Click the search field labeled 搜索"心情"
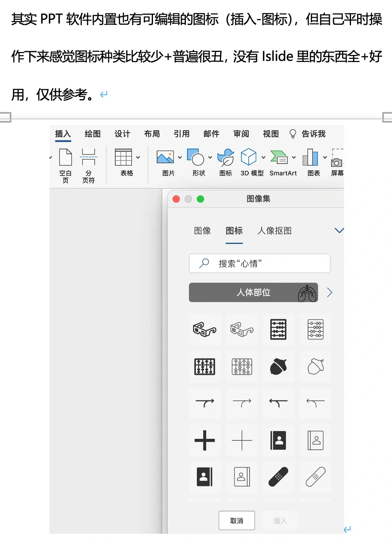Image resolution: width=392 pixels, height=548 pixels. 259,263
